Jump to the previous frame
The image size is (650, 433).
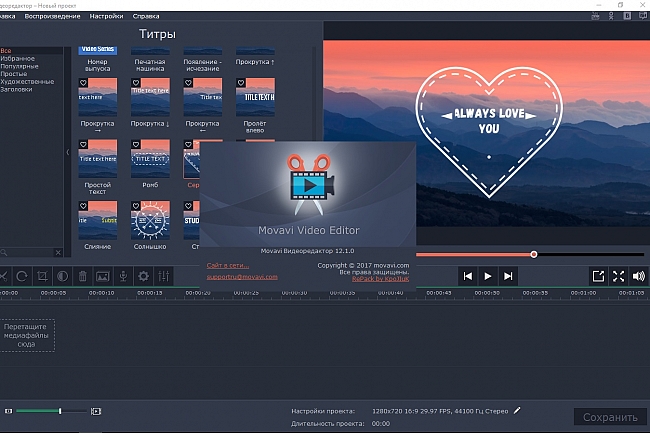tap(468, 276)
